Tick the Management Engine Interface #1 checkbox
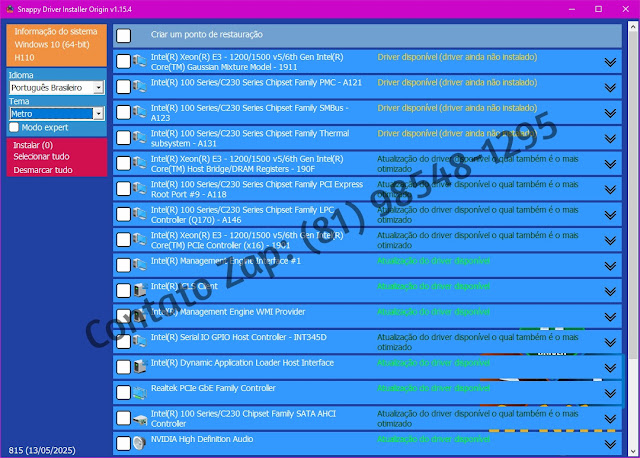 tap(124, 265)
